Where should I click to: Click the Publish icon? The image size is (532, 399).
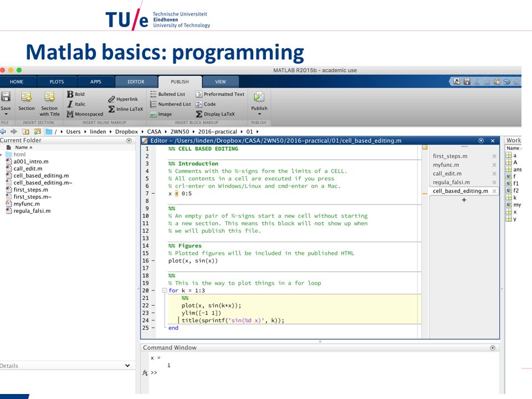(x=259, y=96)
